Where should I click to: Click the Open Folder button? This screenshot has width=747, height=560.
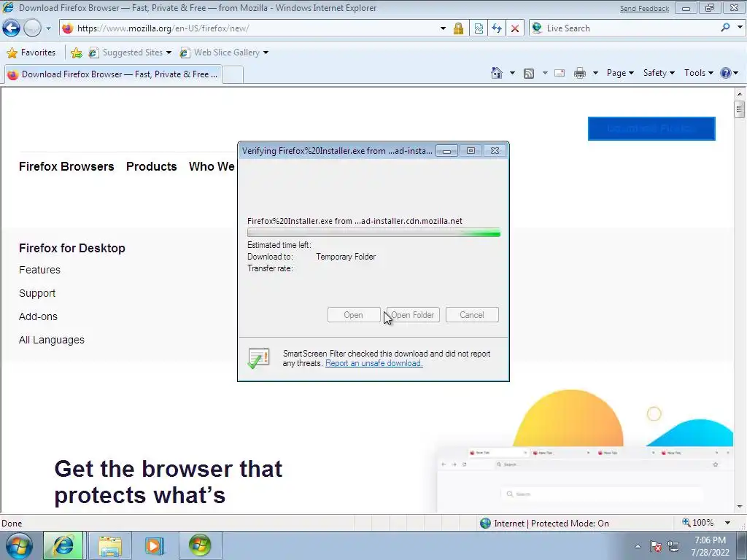pos(413,315)
